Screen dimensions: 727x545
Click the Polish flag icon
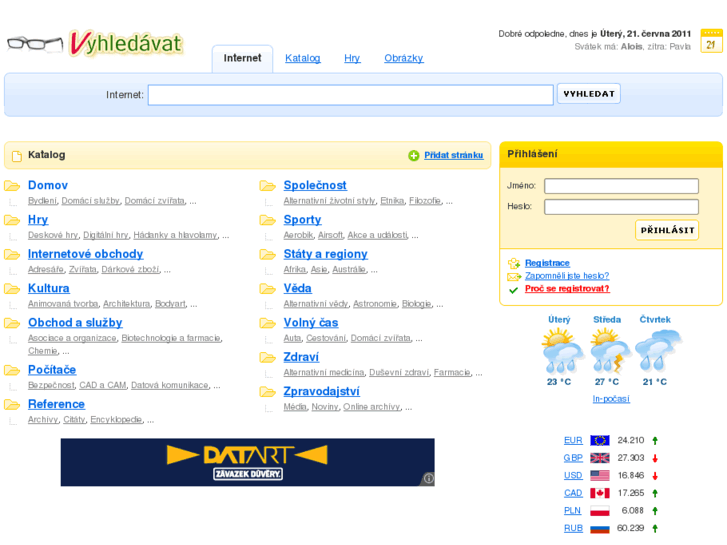pyautogui.click(x=599, y=511)
